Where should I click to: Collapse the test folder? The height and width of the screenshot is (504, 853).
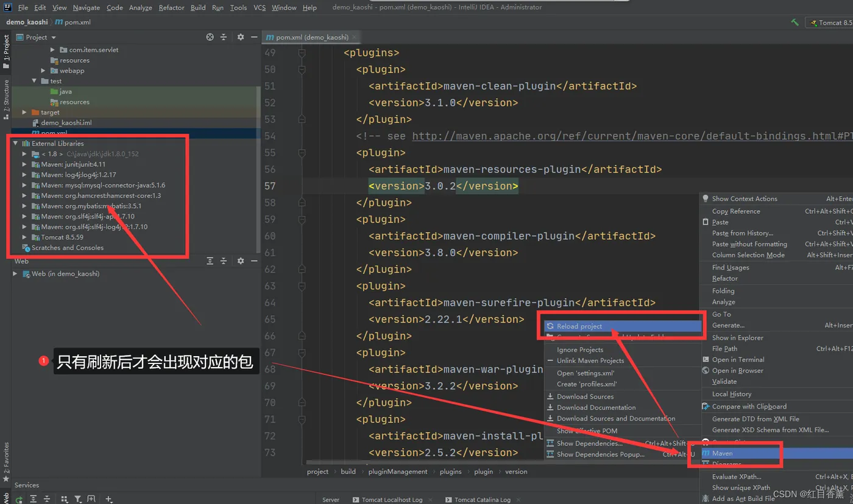[x=34, y=81]
